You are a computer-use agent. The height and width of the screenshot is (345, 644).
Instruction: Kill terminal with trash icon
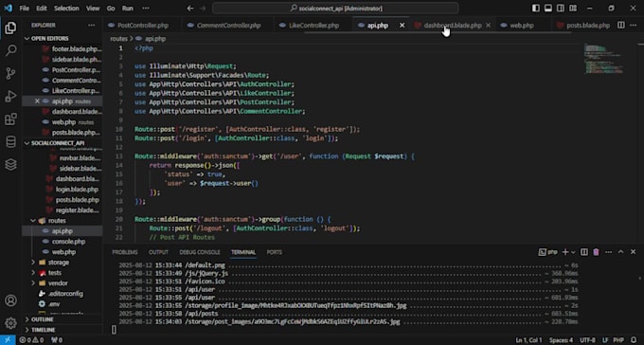coord(596,252)
